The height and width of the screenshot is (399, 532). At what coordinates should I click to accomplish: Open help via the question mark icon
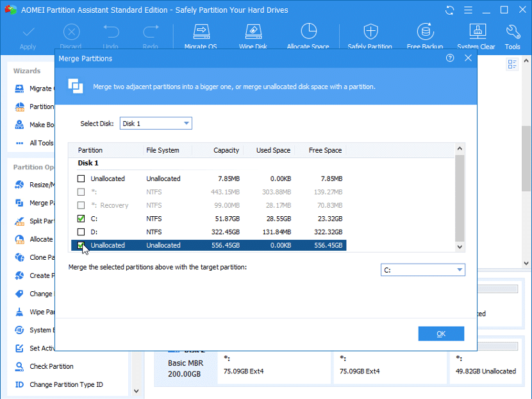pos(449,58)
